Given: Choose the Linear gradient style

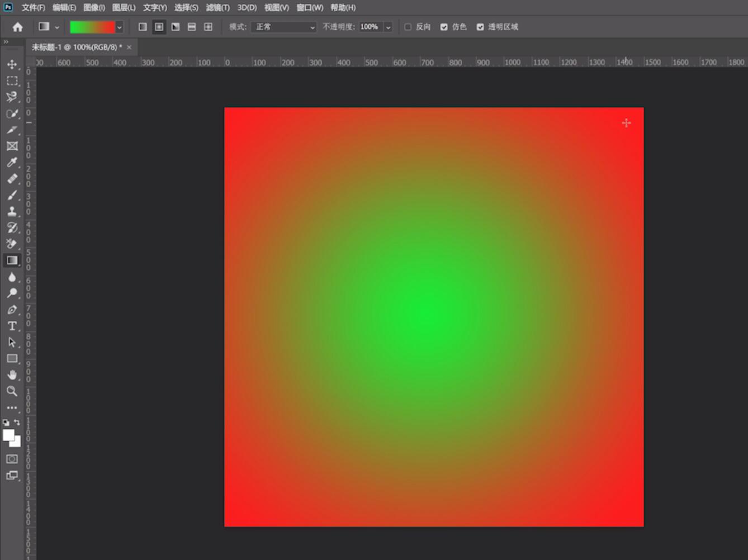Looking at the screenshot, I should [x=143, y=27].
